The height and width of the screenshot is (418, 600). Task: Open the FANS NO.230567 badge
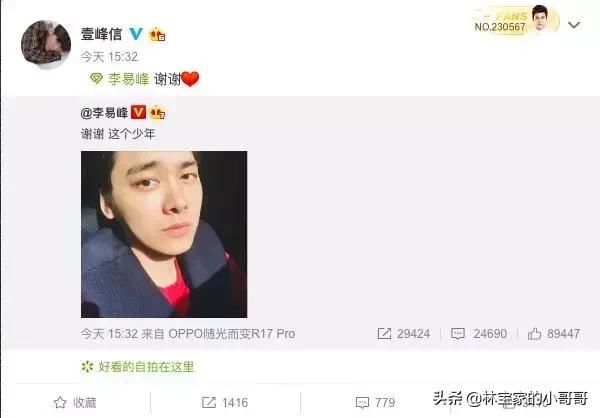tap(515, 21)
